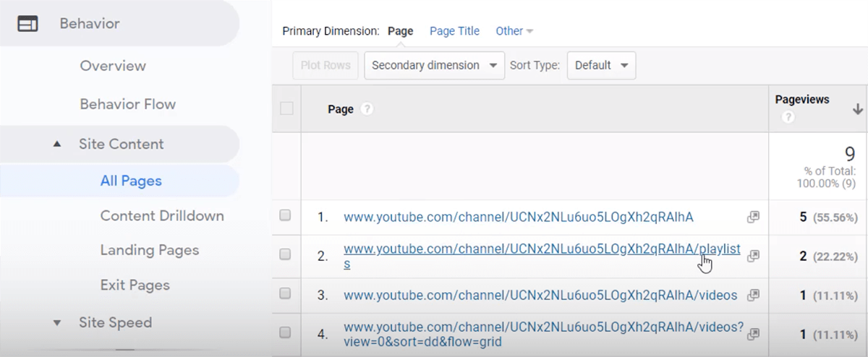Select Page as primary dimension
The image size is (868, 357).
tap(401, 31)
